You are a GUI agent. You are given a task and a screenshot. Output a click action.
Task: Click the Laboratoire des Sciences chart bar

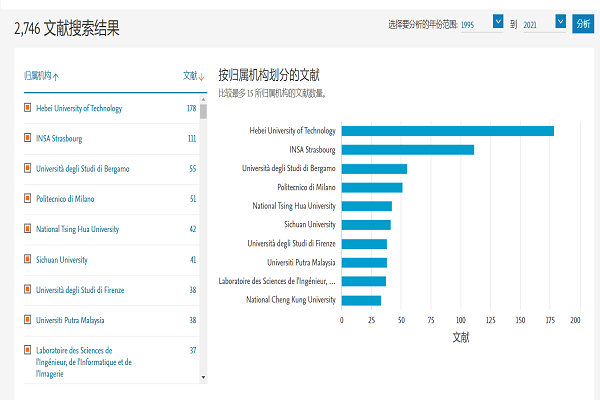point(364,281)
